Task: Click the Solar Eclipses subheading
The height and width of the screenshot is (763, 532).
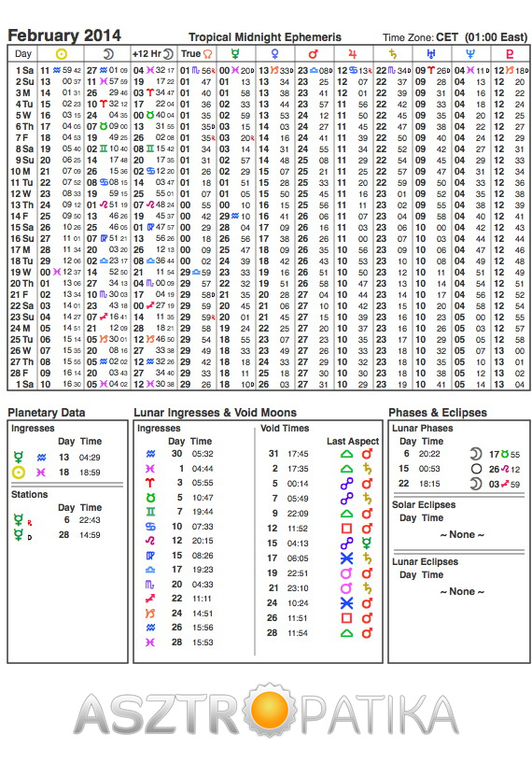Action: 424,504
